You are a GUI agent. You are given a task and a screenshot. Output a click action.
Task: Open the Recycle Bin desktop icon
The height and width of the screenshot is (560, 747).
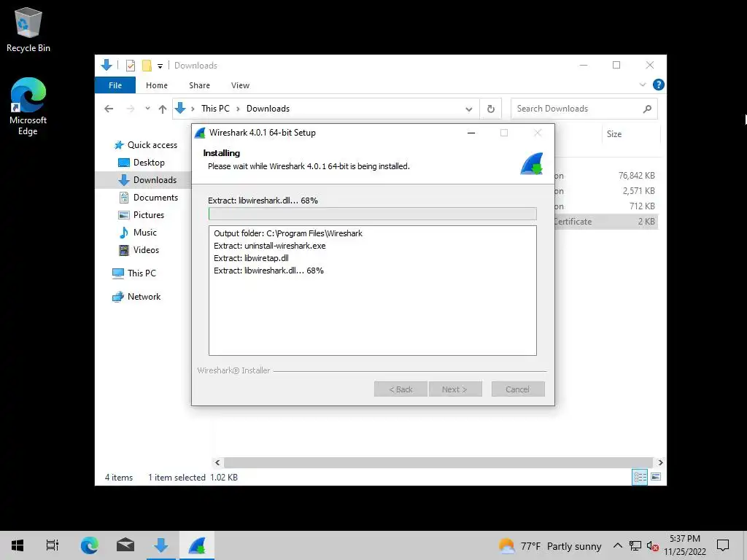coord(28,29)
